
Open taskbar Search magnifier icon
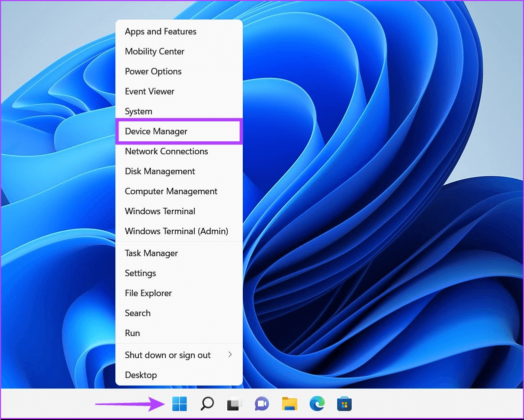(x=207, y=404)
